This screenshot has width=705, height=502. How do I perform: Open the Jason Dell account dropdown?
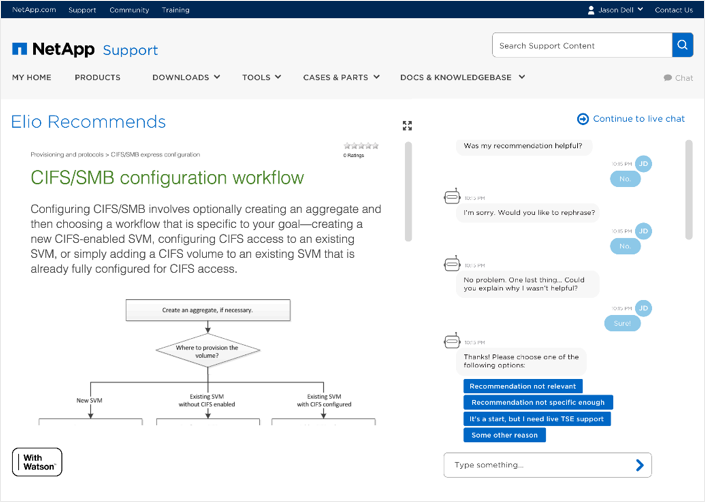[620, 10]
